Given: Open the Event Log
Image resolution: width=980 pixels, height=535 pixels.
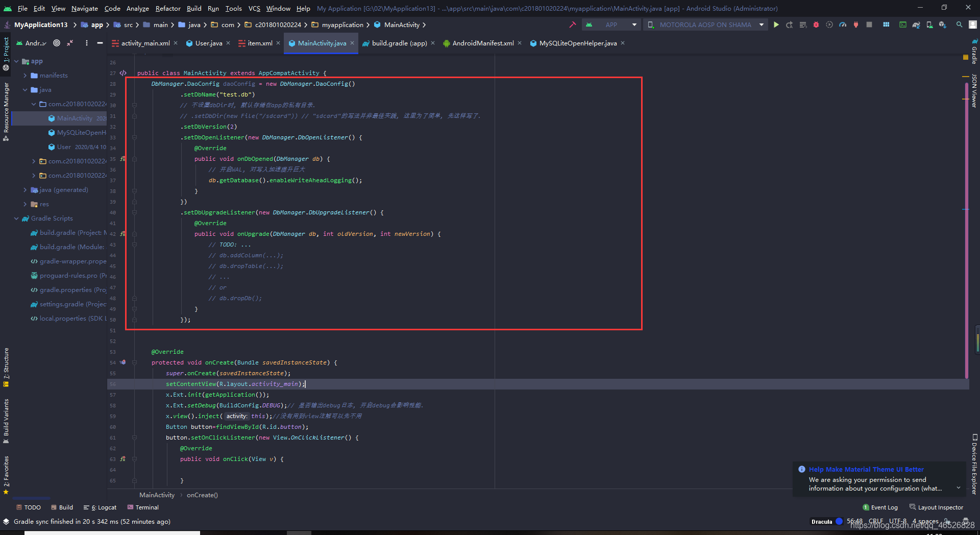Looking at the screenshot, I should (x=880, y=507).
